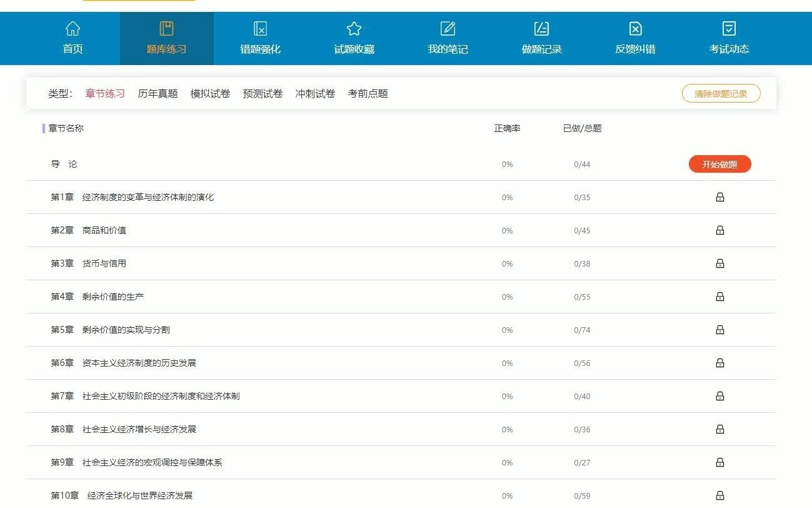Click the lock icon for 第2章 商品和价值

[x=720, y=230]
